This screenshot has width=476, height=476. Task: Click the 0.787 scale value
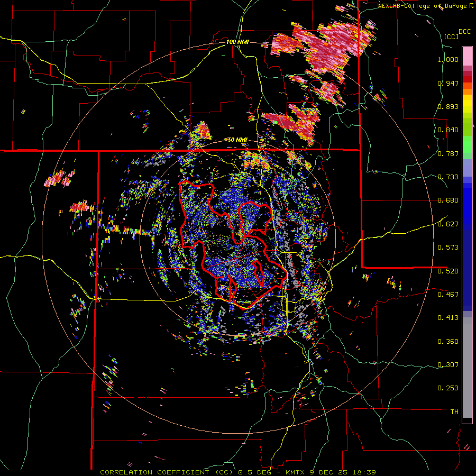(448, 153)
